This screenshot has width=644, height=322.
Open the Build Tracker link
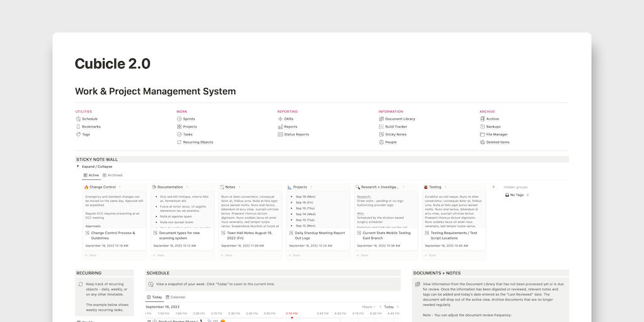396,126
